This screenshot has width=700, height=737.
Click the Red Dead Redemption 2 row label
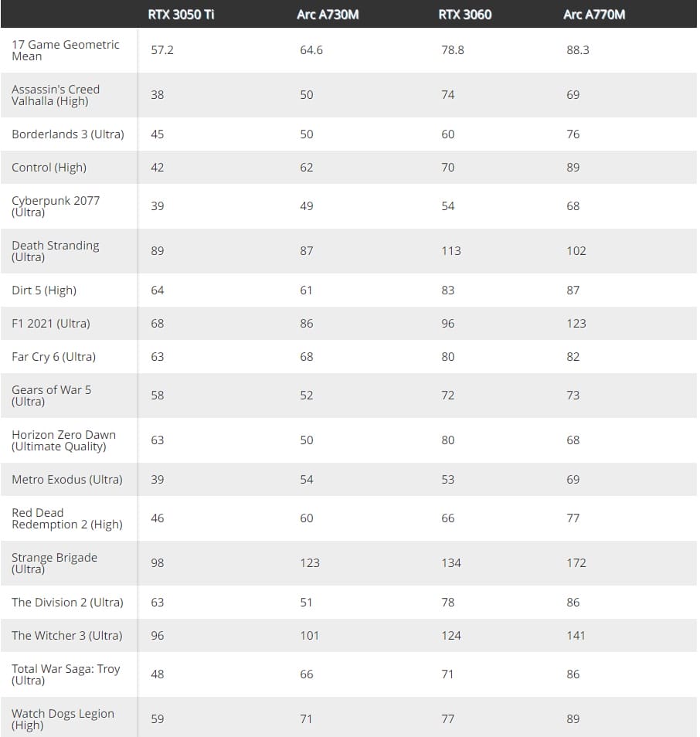pos(67,518)
